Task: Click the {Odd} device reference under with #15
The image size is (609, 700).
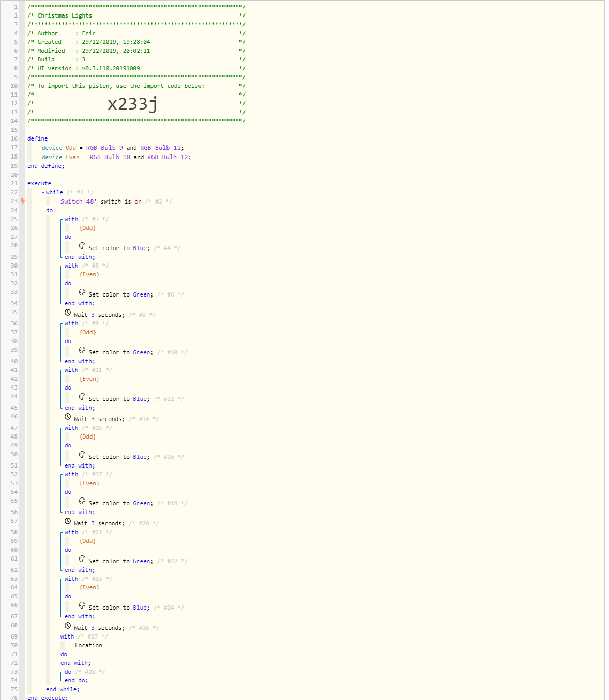Action: (87, 437)
